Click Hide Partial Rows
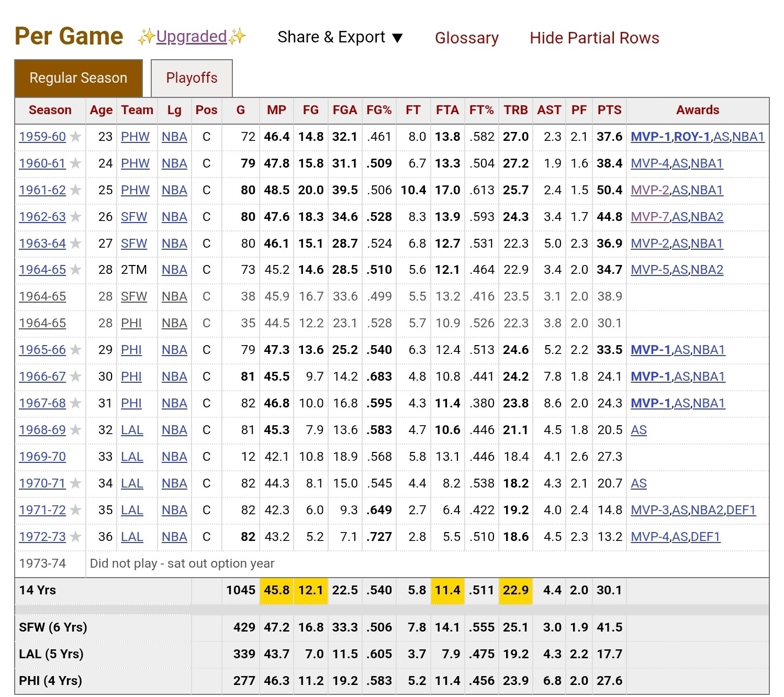This screenshot has width=784, height=697. (595, 38)
